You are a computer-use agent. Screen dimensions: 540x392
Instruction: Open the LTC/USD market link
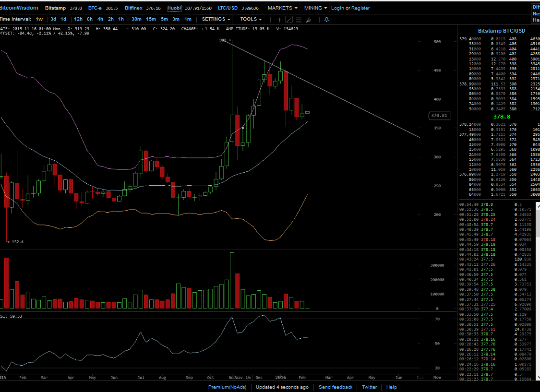(x=228, y=8)
